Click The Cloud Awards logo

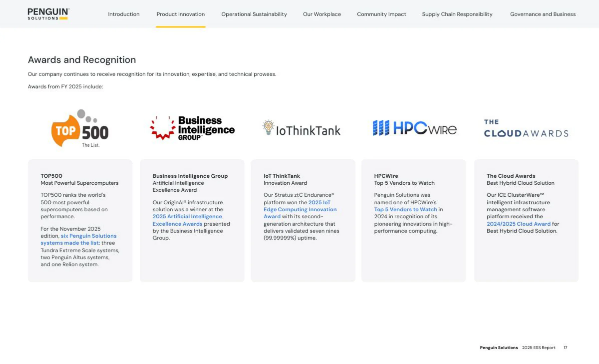click(526, 128)
